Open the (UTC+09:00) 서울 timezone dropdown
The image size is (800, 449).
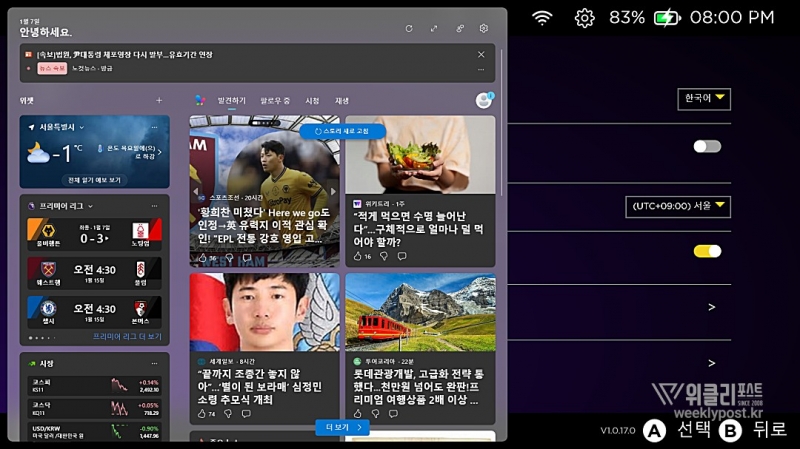click(x=678, y=207)
